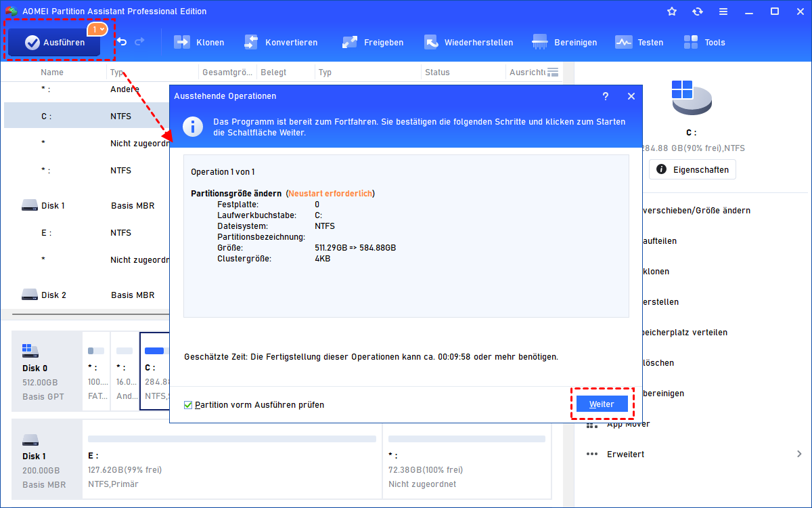Click the help question mark in dialog
The image size is (812, 508).
point(606,96)
